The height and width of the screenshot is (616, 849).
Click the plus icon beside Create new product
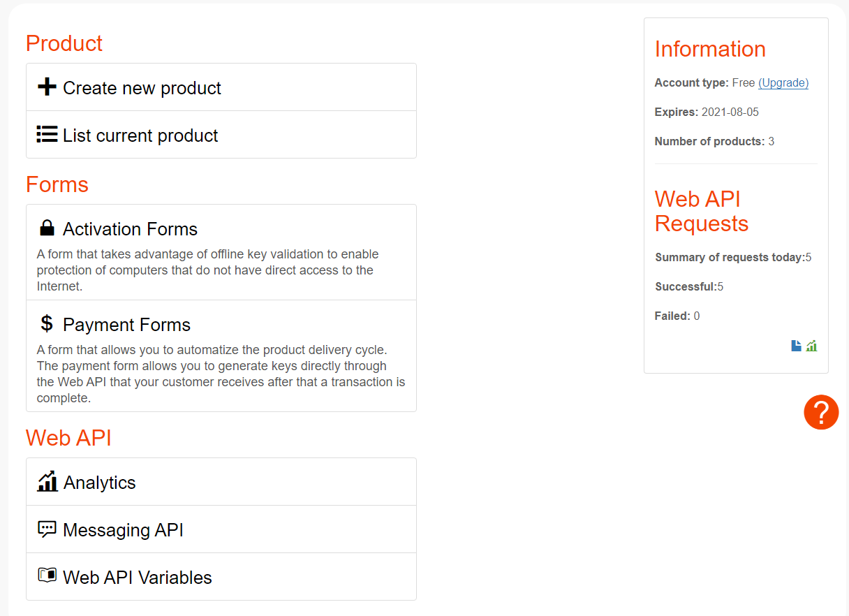coord(47,87)
